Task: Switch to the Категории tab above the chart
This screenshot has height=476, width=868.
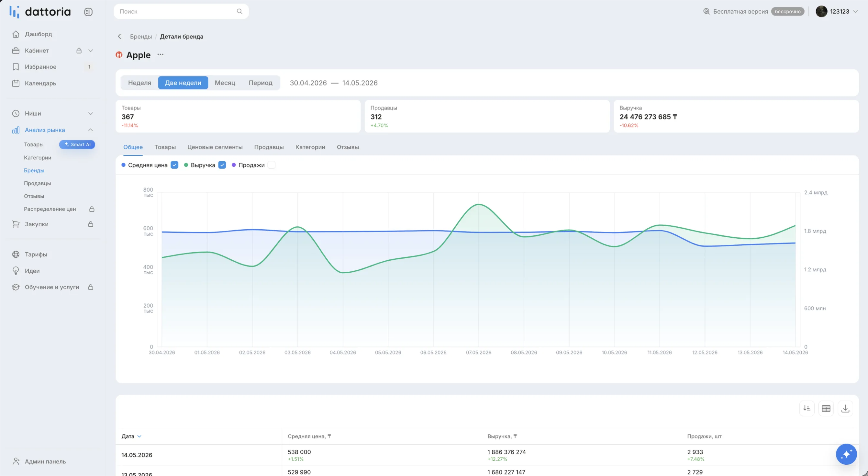Action: pyautogui.click(x=310, y=147)
